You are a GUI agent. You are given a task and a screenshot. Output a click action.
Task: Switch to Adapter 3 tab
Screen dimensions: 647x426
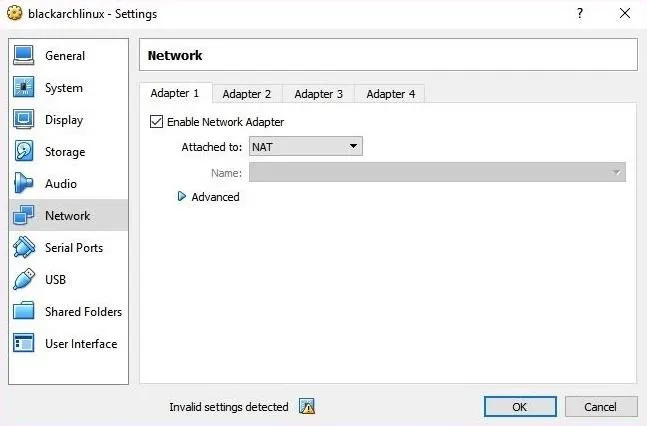coord(319,94)
